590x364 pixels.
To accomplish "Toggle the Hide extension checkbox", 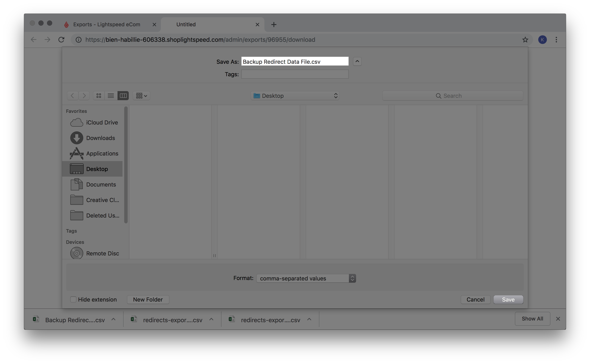I will [x=73, y=299].
